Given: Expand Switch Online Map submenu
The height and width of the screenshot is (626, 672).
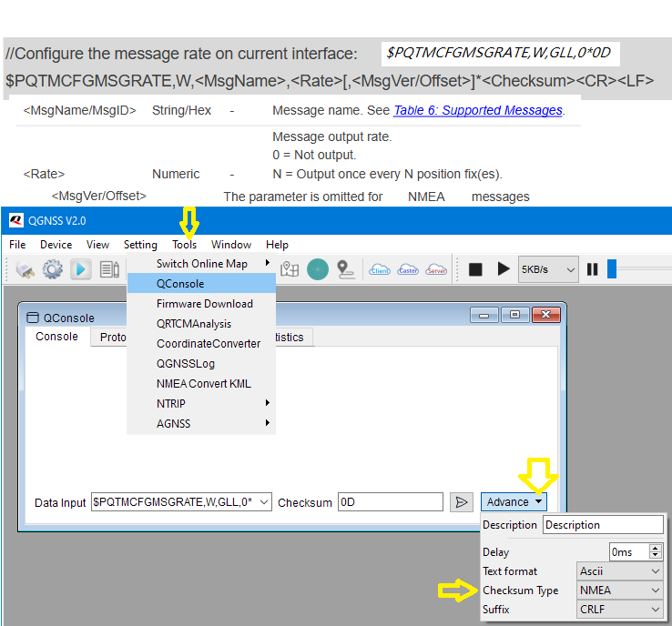Looking at the screenshot, I should click(201, 263).
